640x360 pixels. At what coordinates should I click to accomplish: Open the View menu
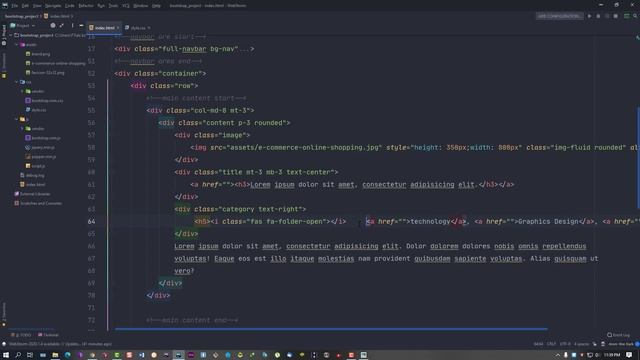coord(37,6)
